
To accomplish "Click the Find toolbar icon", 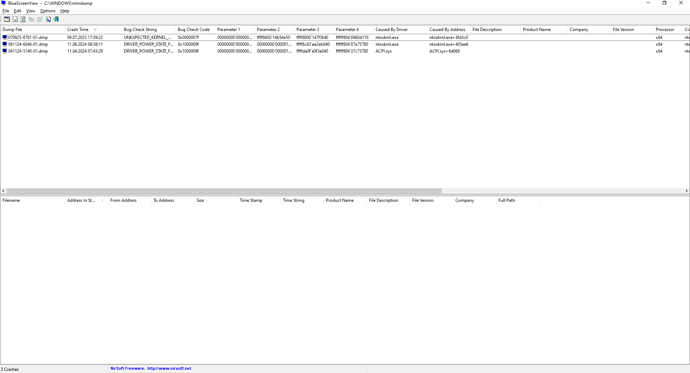I will tap(48, 19).
